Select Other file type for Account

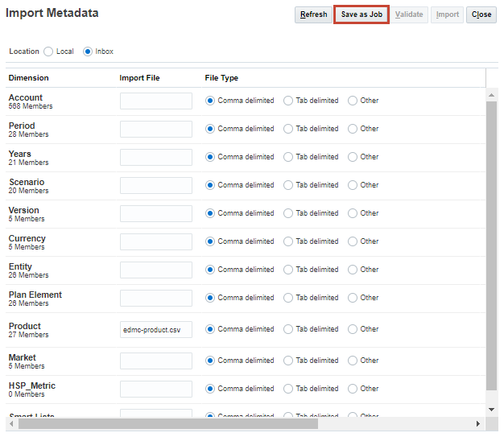(x=353, y=101)
